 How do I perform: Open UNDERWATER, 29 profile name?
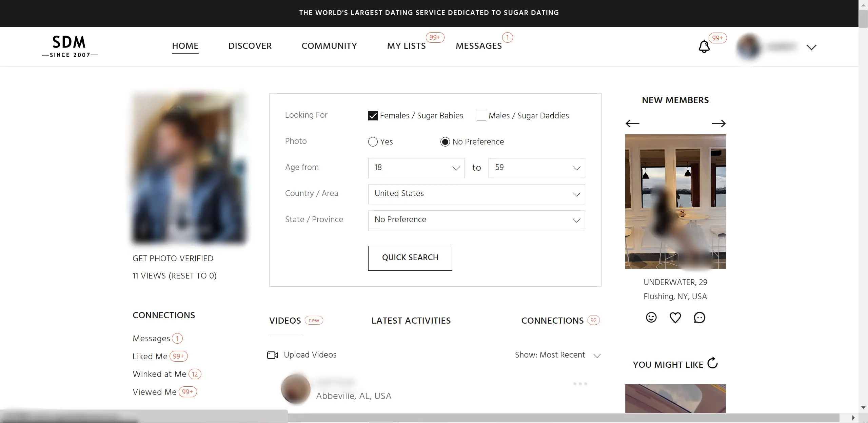(x=675, y=282)
